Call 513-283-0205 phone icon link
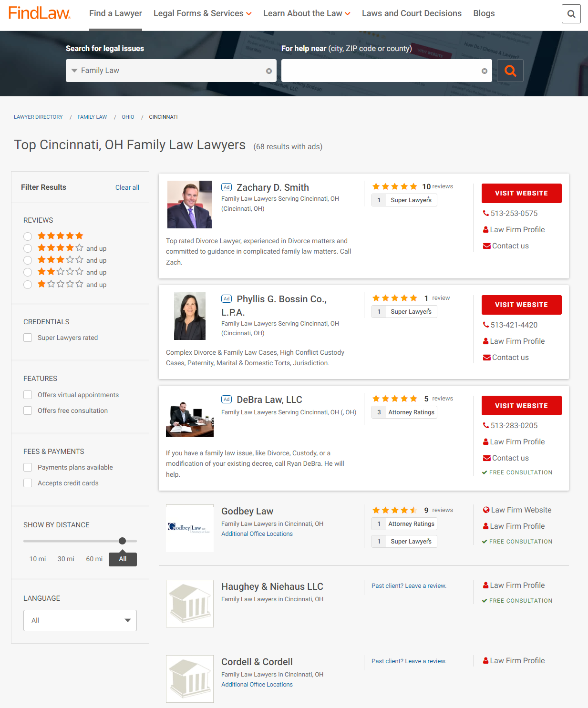The width and height of the screenshot is (588, 708). click(510, 426)
